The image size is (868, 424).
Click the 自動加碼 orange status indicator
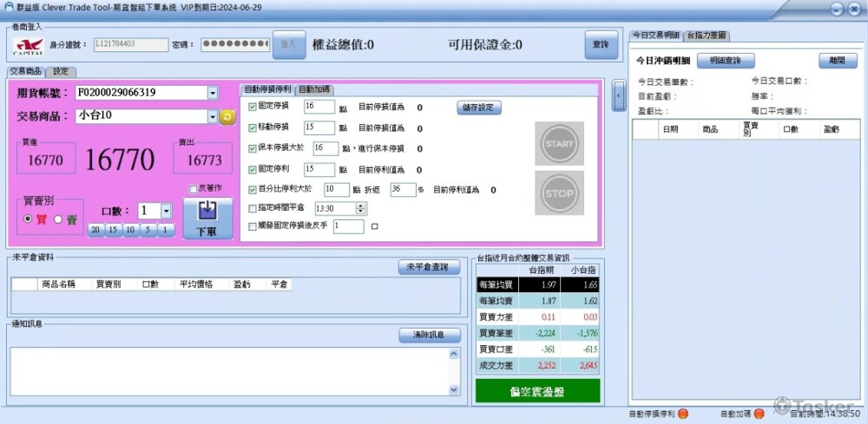pos(759,414)
